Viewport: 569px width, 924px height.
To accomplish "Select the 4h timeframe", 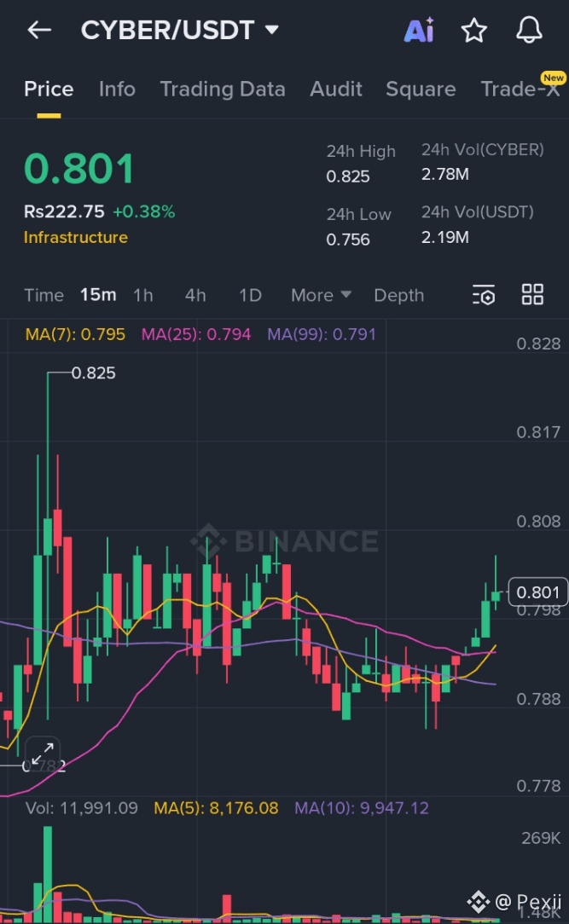I will (195, 295).
